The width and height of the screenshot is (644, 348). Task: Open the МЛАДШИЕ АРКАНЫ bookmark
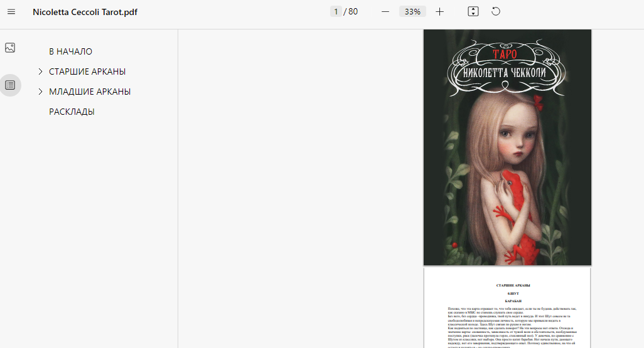90,92
